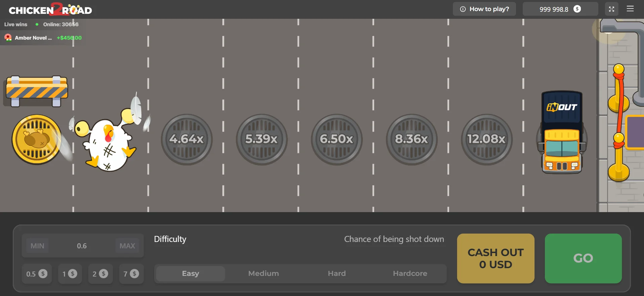This screenshot has height=296, width=644.
Task: Open the hamburger menu icon
Action: pyautogui.click(x=630, y=9)
